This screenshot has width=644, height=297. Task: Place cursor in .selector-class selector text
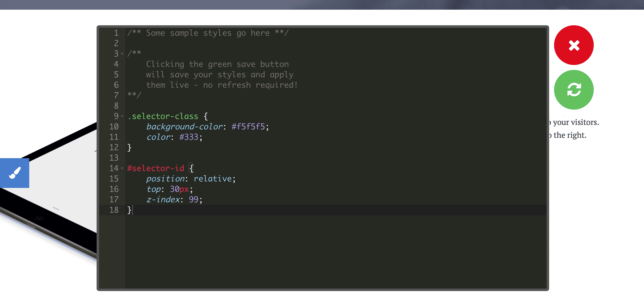point(163,116)
